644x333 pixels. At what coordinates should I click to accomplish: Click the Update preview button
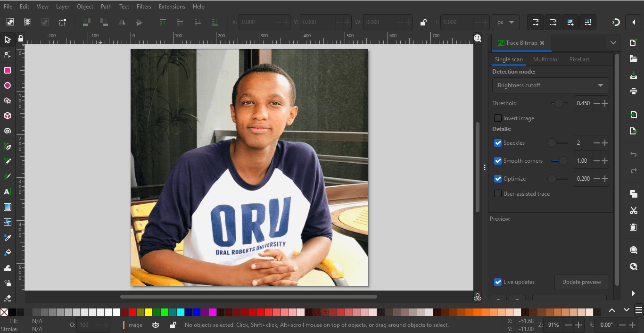582,282
